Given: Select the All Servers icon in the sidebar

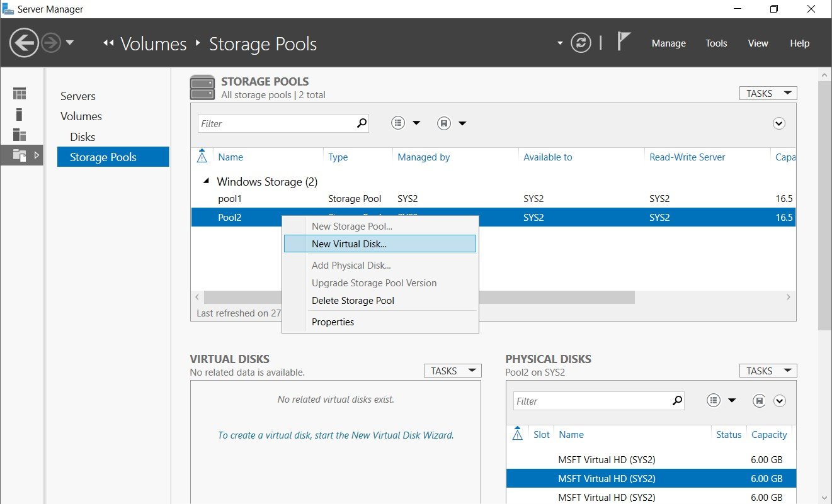Looking at the screenshot, I should click(20, 135).
